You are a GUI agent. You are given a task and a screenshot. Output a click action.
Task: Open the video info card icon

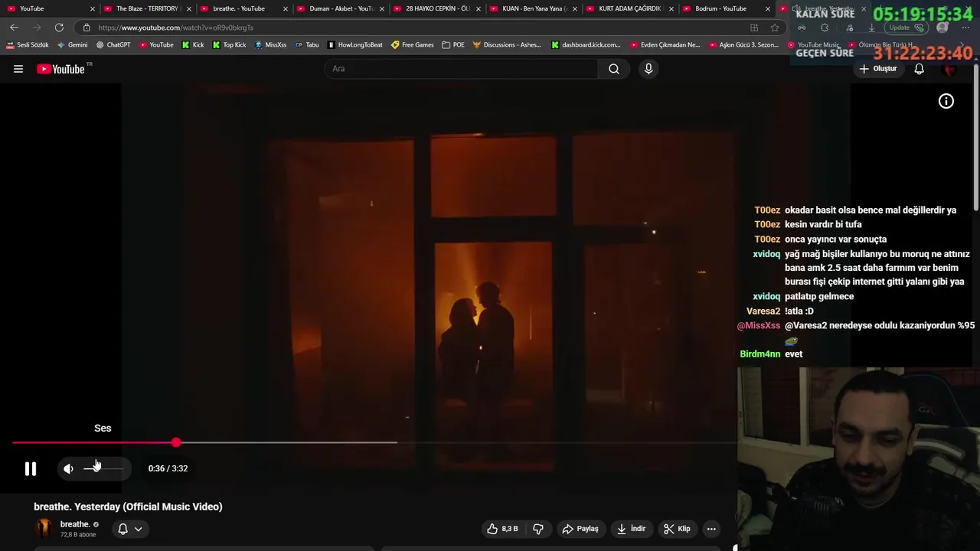946,101
